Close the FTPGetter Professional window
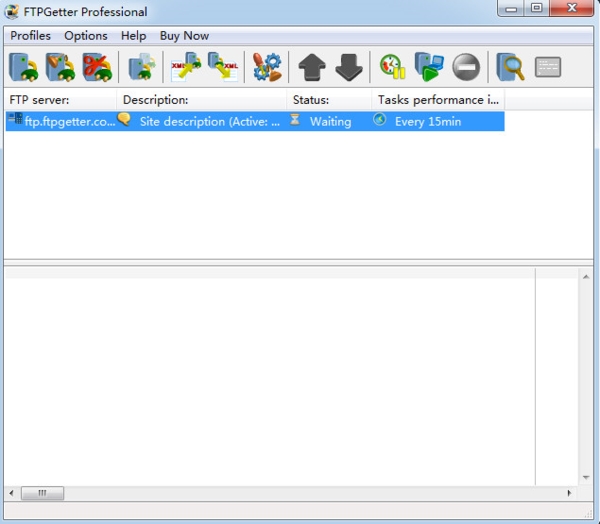 pyautogui.click(x=572, y=8)
